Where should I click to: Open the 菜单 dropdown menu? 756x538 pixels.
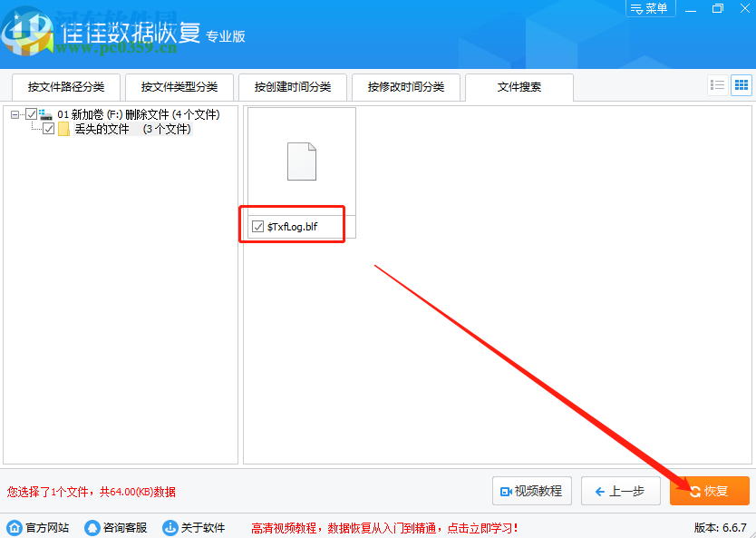[x=651, y=8]
